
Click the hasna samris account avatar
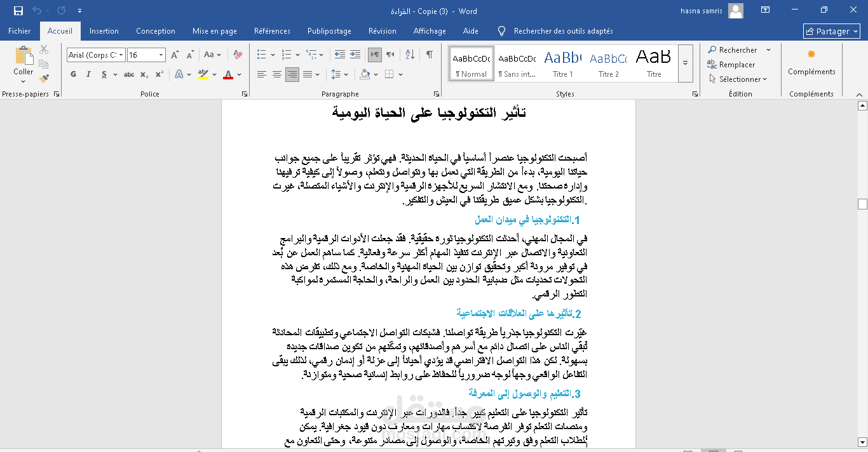pos(736,11)
